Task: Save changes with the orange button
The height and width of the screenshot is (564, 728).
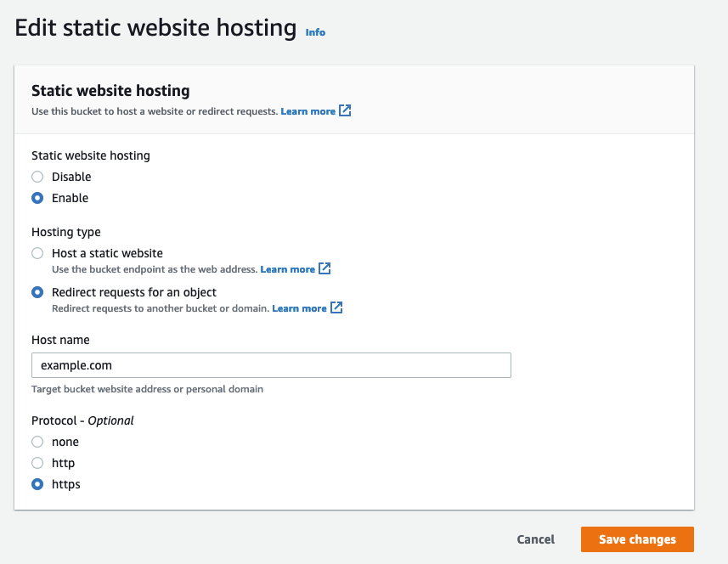Action: (x=636, y=539)
